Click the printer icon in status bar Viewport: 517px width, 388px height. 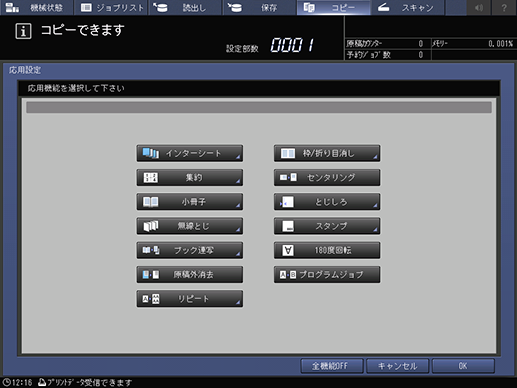click(42, 382)
